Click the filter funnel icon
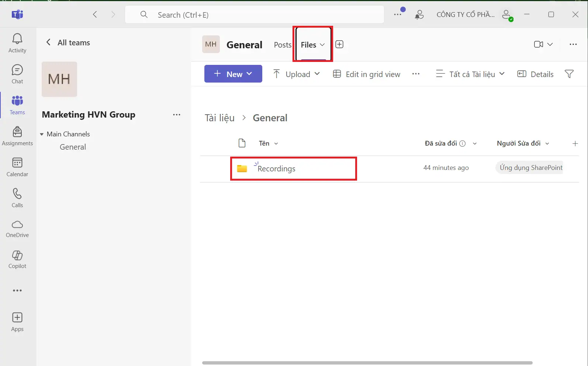 569,74
